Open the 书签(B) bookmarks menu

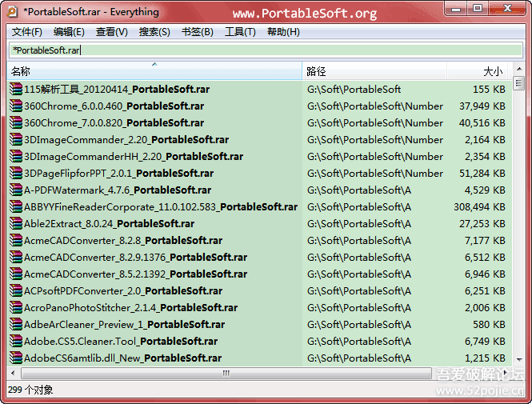click(197, 32)
